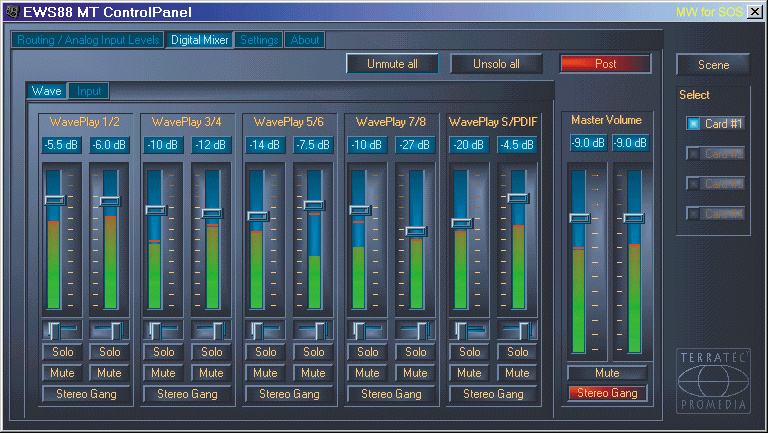768x433 pixels.
Task: Open the Routing / Analog Input Levels tab
Action: point(88,40)
